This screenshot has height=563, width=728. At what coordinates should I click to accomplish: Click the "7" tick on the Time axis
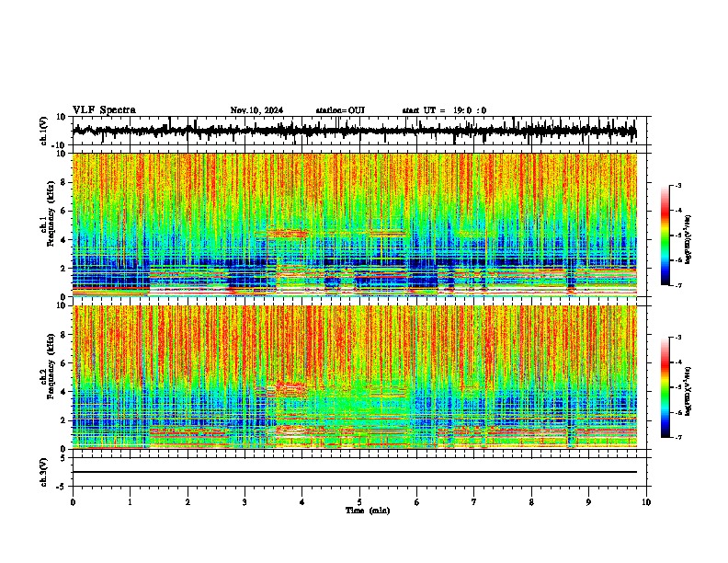point(474,502)
